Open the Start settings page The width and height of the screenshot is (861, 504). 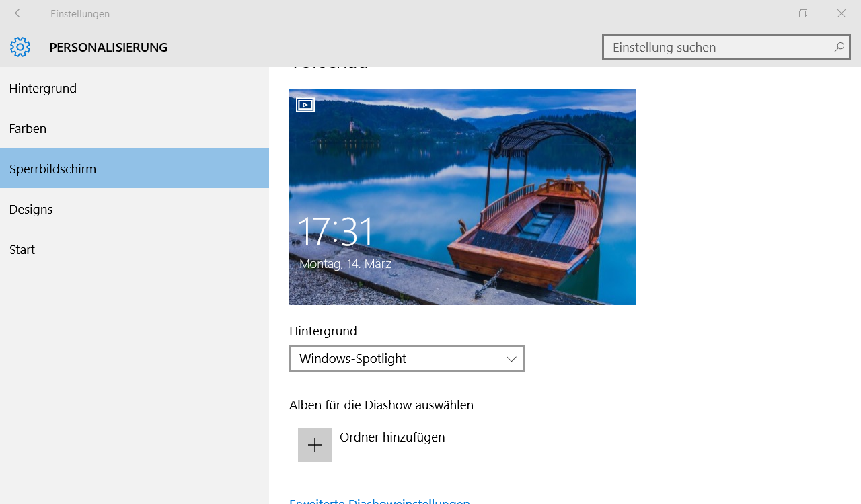click(x=22, y=249)
